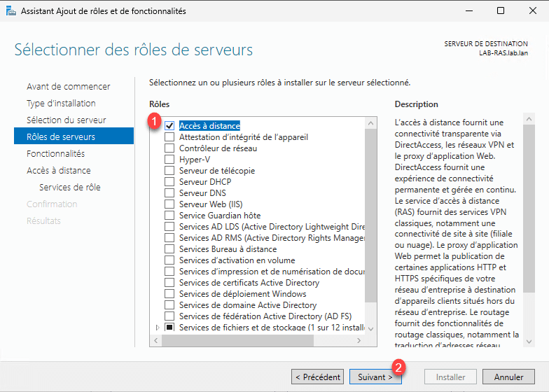
Task: Enable the Hyper-V role checkbox
Action: 169,160
